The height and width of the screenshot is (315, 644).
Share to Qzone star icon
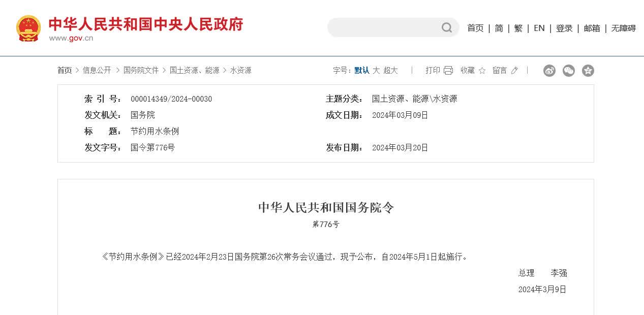[x=588, y=71]
